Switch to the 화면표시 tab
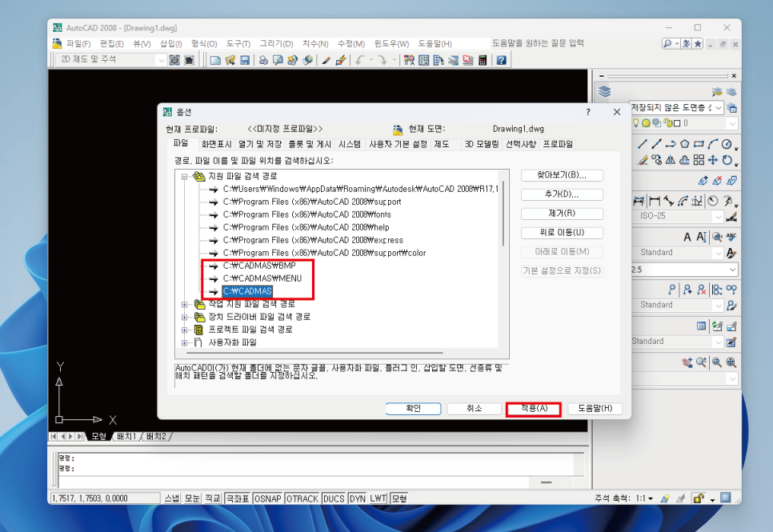Image resolution: width=773 pixels, height=532 pixels. tap(216, 144)
